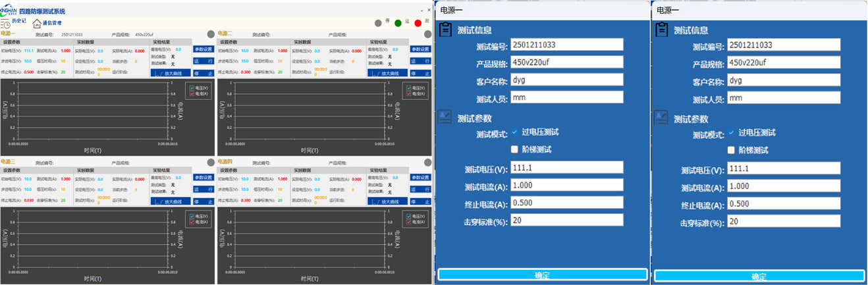
Task: Enable 阶梯测试 checkbox in the leftmost dialog
Action: click(515, 149)
